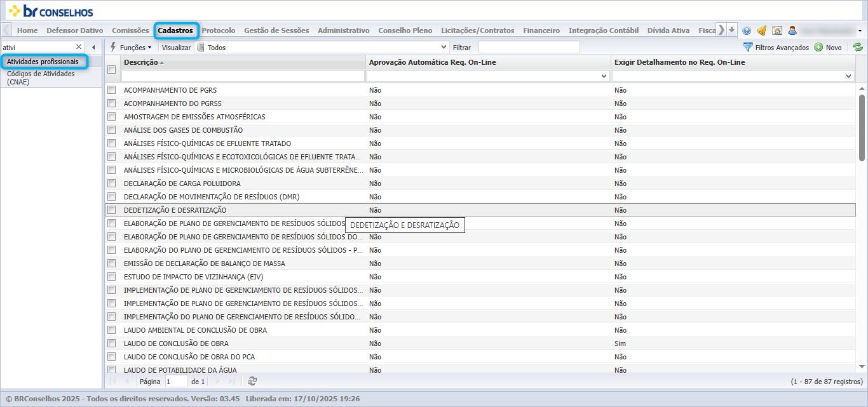Screen dimensions: 868x407
Task: Open the Licitações/Contratos tab
Action: (x=477, y=30)
